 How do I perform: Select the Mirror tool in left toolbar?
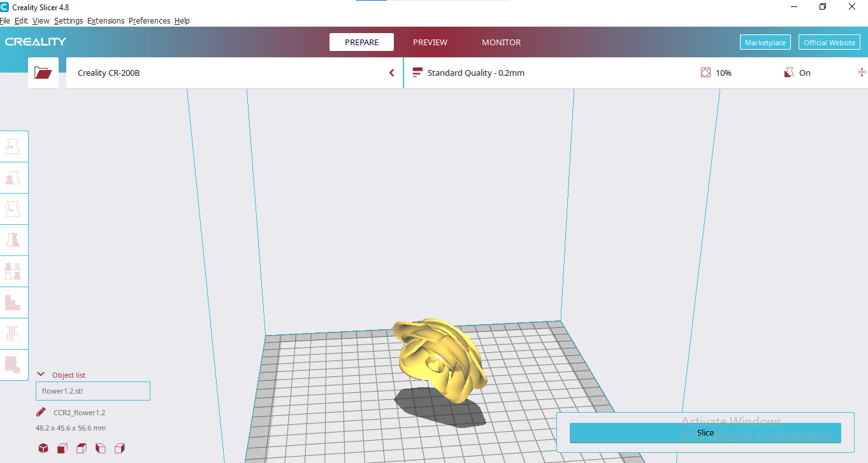pyautogui.click(x=13, y=240)
